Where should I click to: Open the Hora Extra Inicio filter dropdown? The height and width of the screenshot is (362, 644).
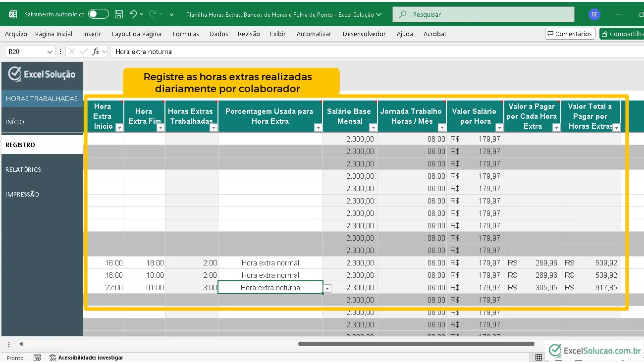coord(119,127)
